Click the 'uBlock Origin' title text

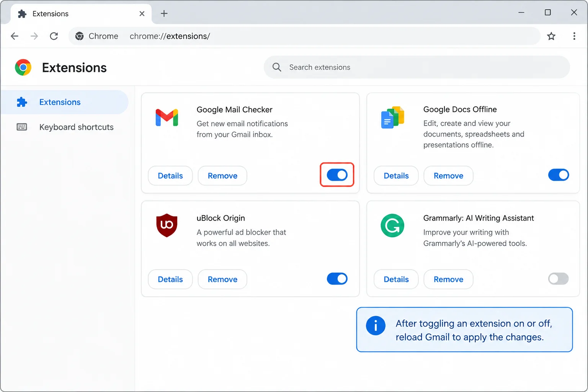220,218
